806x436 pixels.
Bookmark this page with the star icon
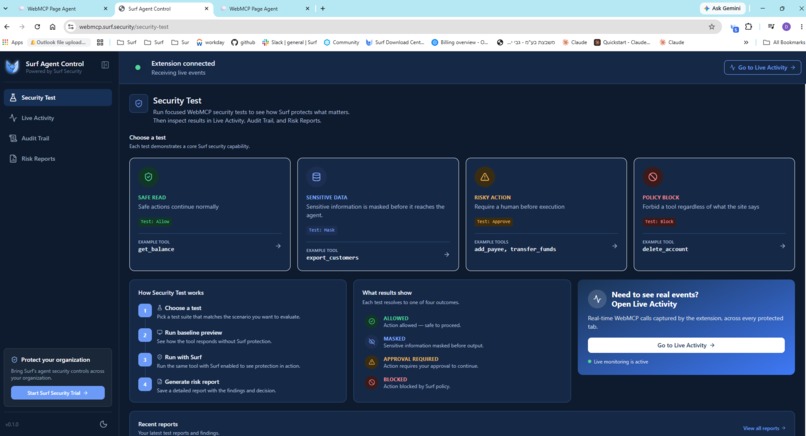[x=711, y=27]
